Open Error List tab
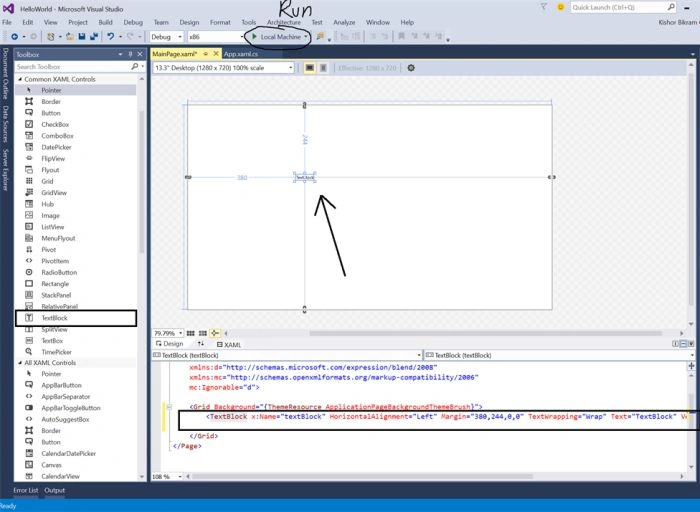Screen dimensions: 700x512 (25, 490)
